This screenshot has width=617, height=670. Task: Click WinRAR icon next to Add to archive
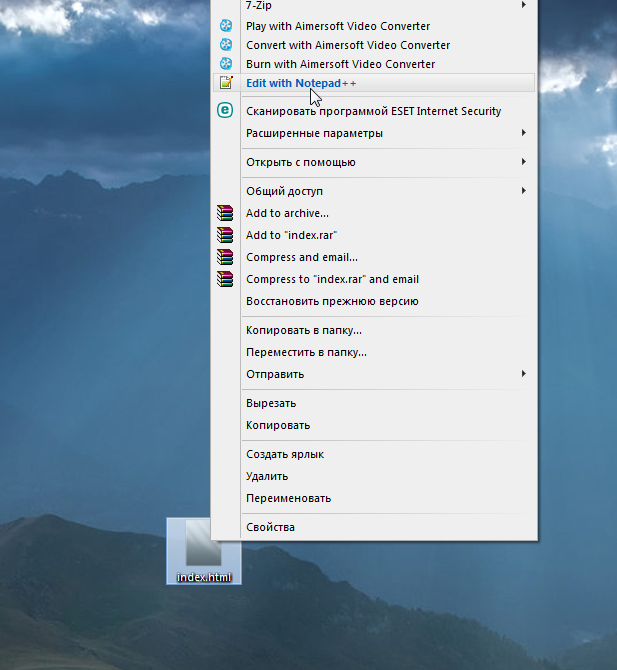[225, 213]
